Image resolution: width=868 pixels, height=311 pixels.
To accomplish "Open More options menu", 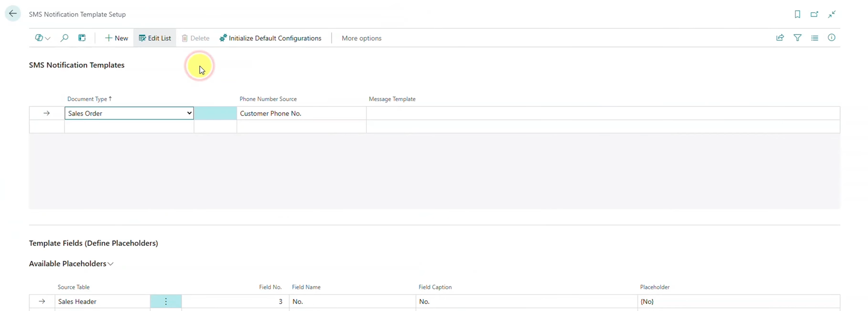I will coord(361,38).
